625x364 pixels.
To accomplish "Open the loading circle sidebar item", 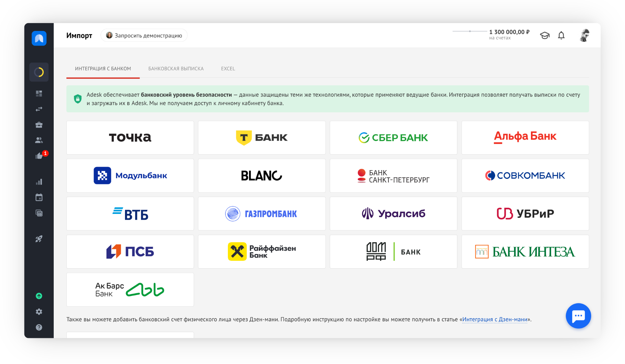I will click(39, 72).
